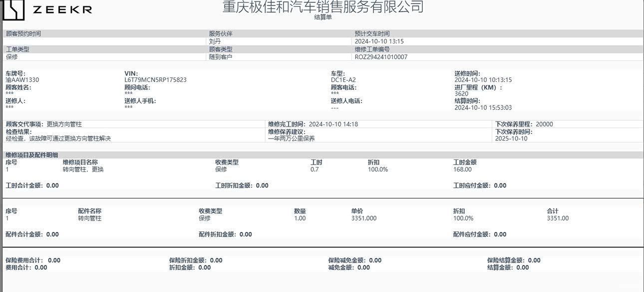This screenshot has height=292, width=644.
Task: Click the 维修项目及配件明细 section header
Action: click(x=31, y=155)
